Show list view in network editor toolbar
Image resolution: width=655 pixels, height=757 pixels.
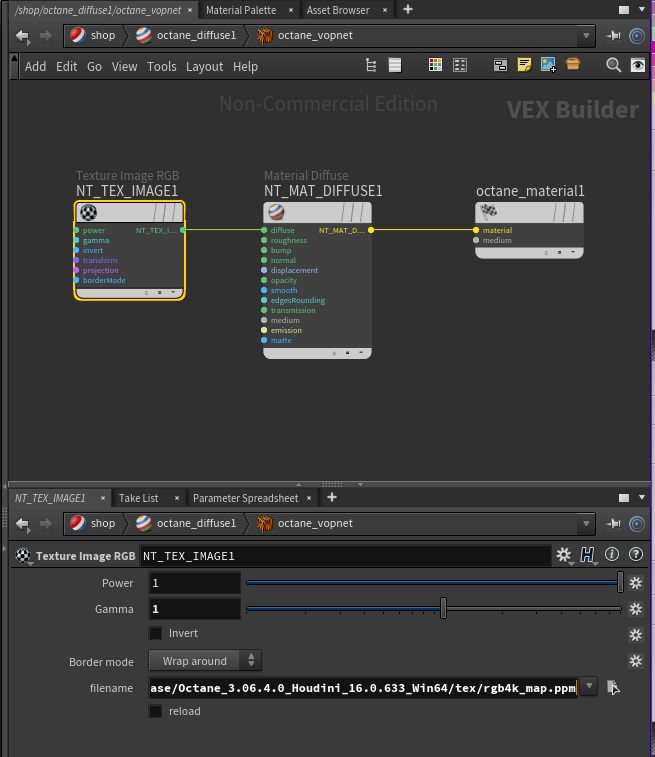395,65
